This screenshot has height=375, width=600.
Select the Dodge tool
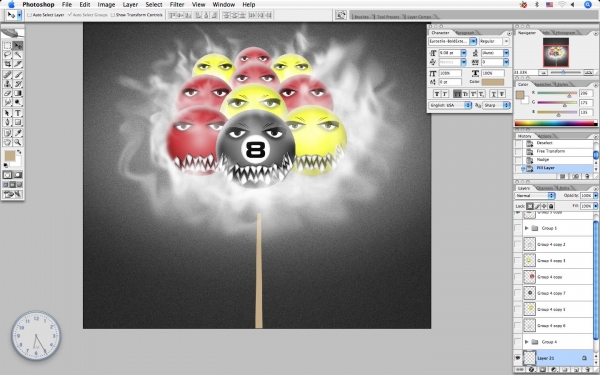point(18,102)
